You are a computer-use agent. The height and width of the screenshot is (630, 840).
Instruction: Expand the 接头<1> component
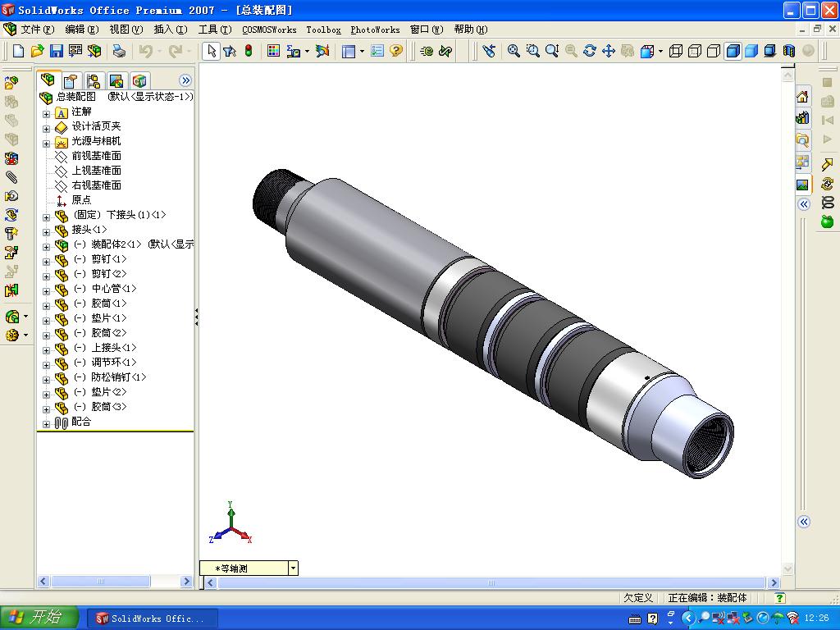46,232
